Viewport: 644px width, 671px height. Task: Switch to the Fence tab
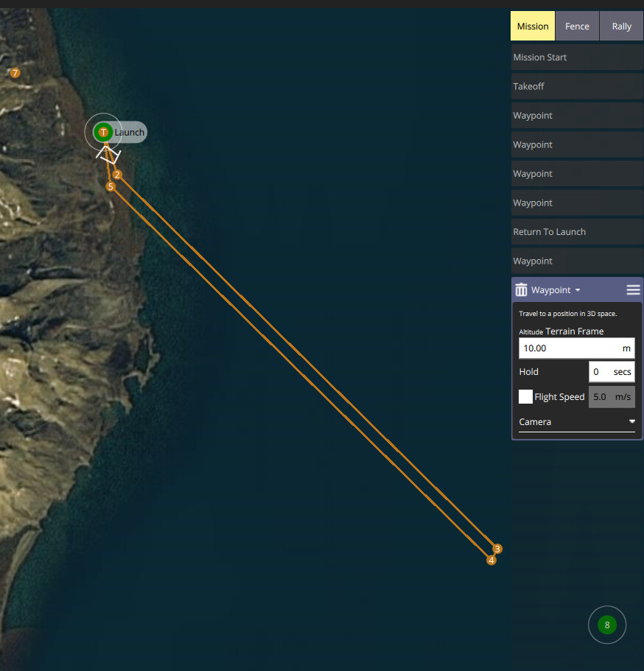[x=576, y=25]
